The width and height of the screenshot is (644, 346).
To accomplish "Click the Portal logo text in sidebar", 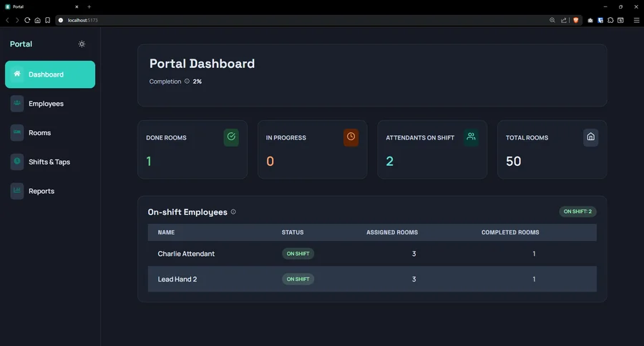I will click(x=21, y=44).
